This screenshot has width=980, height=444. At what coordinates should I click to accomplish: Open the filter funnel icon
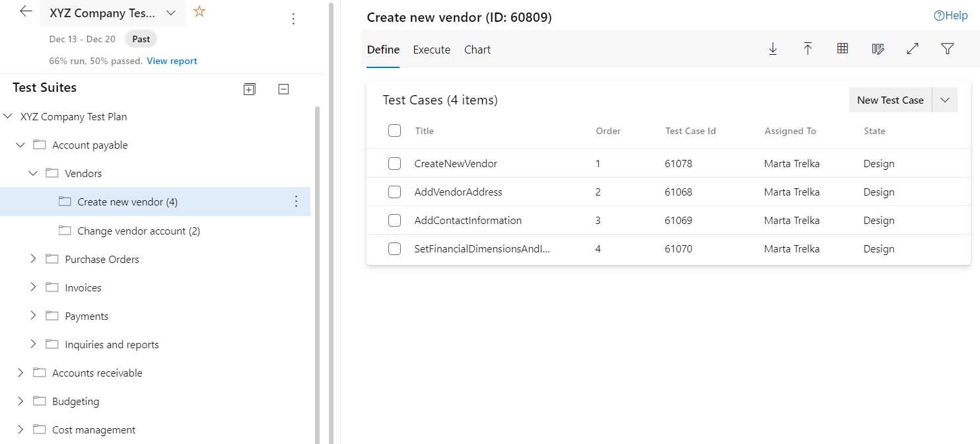point(948,49)
